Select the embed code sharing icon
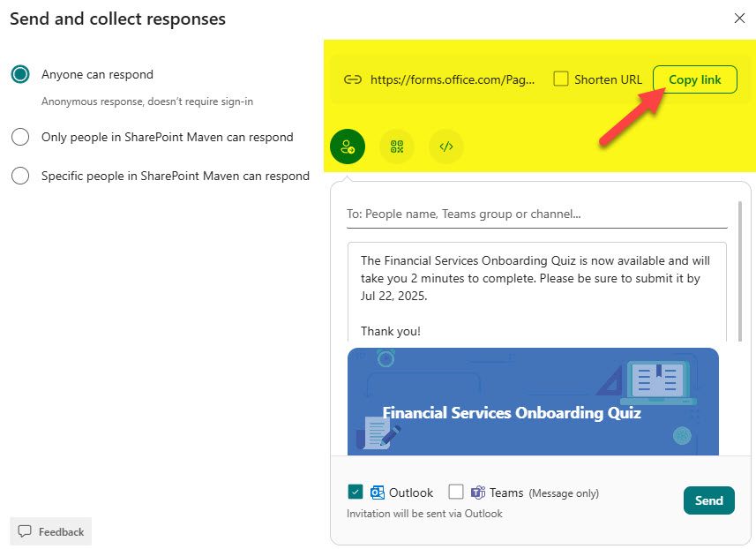756x549 pixels. pos(445,147)
